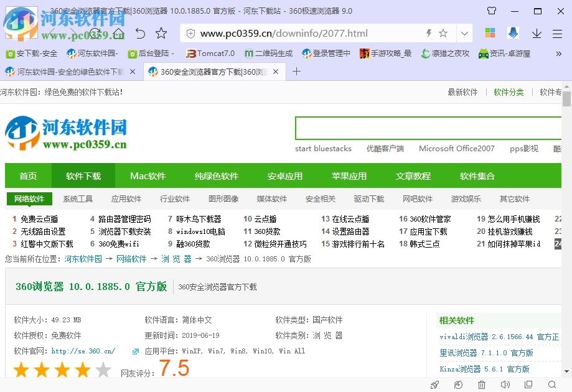572x392 pixels.
Task: Open the download manager
Action: click(x=535, y=32)
